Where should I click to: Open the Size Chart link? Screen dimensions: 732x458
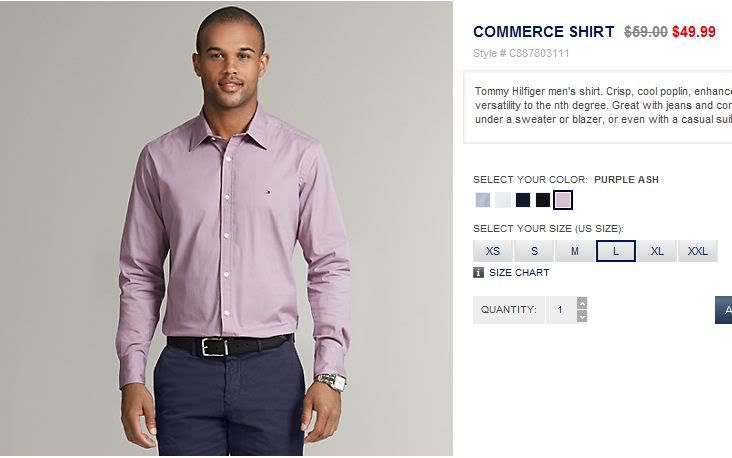coord(519,272)
